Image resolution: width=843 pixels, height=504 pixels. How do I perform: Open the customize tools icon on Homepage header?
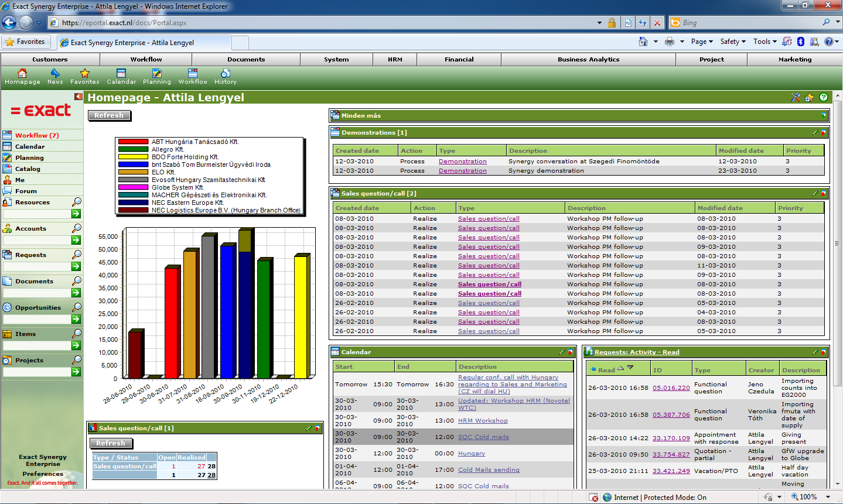pyautogui.click(x=796, y=98)
